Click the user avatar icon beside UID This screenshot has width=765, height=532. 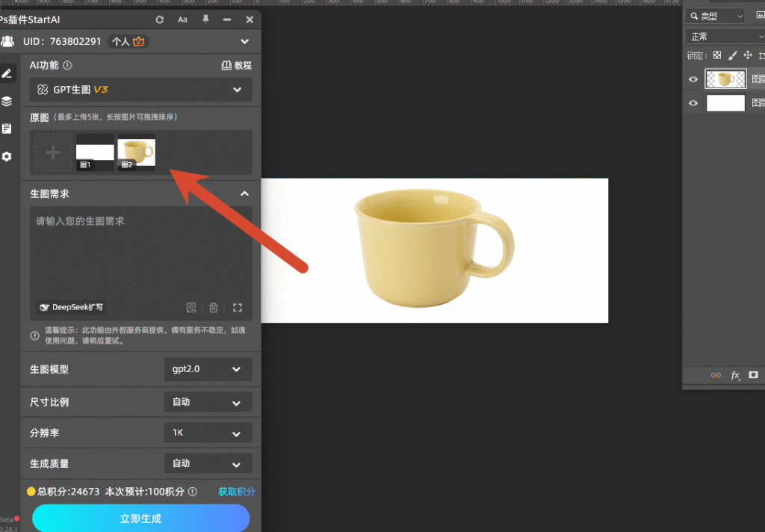pyautogui.click(x=7, y=42)
